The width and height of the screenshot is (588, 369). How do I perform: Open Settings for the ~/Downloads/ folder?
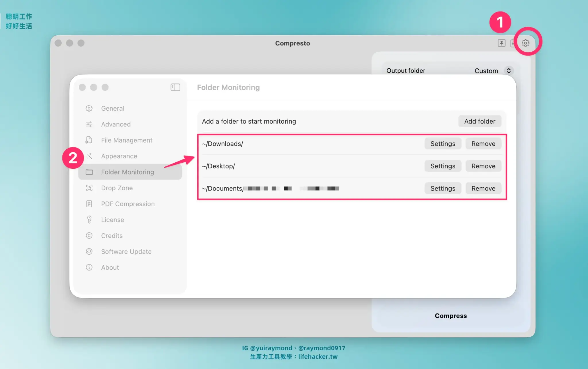coord(442,144)
